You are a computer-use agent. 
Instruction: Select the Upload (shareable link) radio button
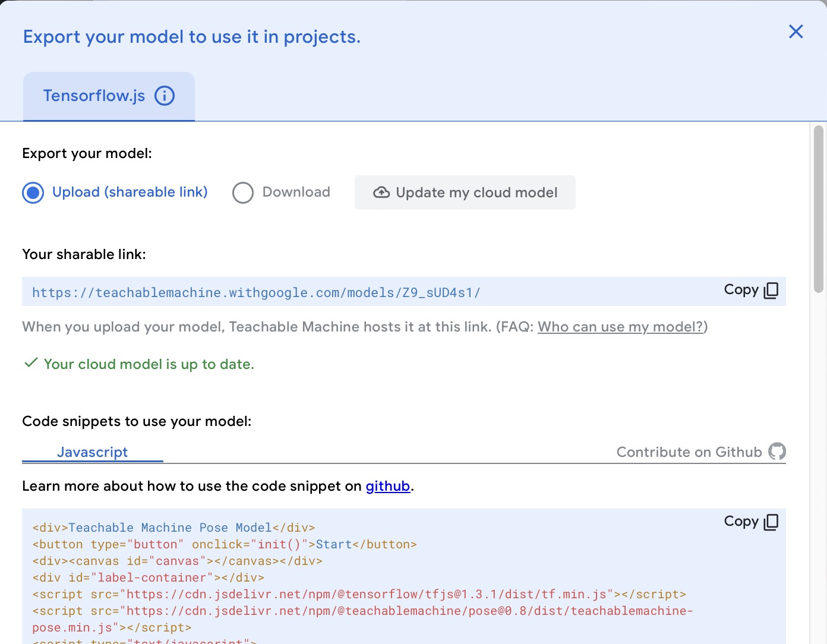pos(33,192)
